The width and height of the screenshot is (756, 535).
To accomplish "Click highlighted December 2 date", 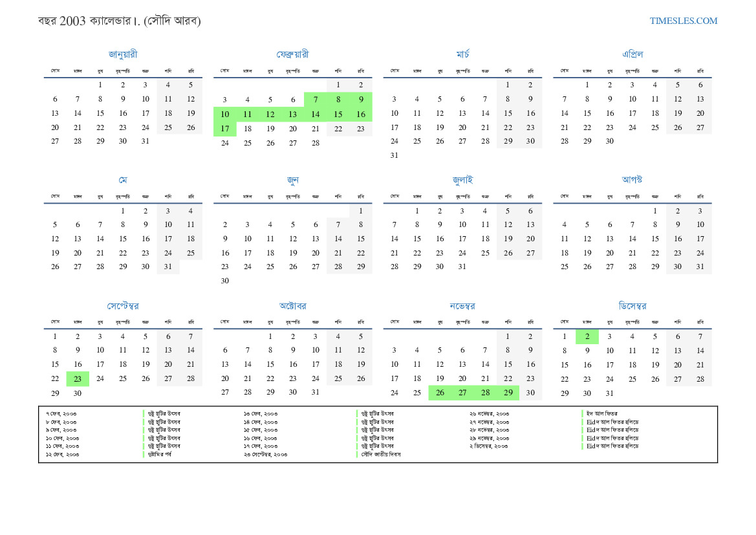I will [587, 336].
